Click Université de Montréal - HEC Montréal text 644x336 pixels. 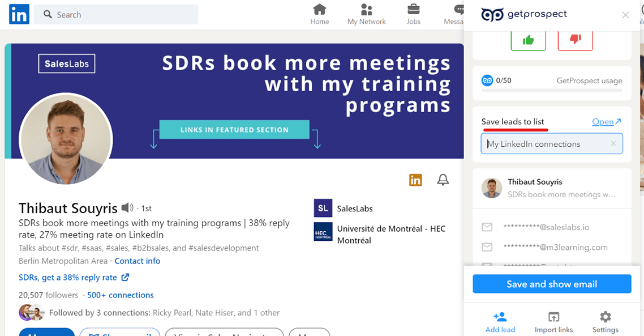point(391,235)
